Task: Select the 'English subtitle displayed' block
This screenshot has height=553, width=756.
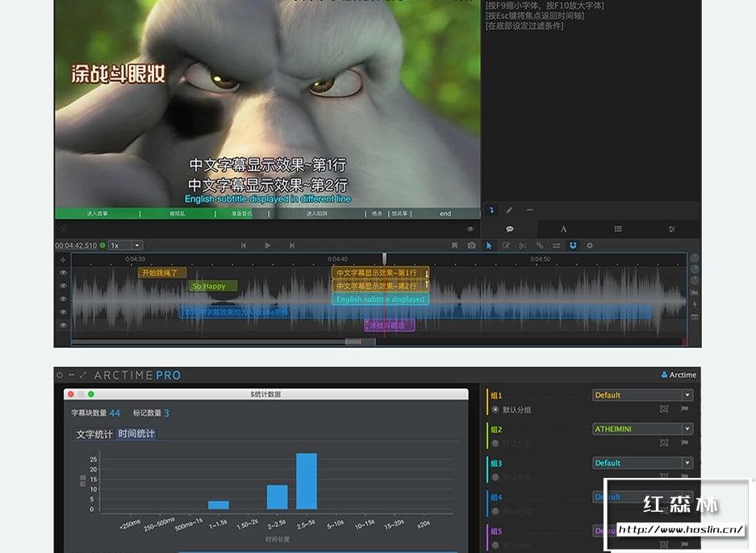Action: pos(380,300)
